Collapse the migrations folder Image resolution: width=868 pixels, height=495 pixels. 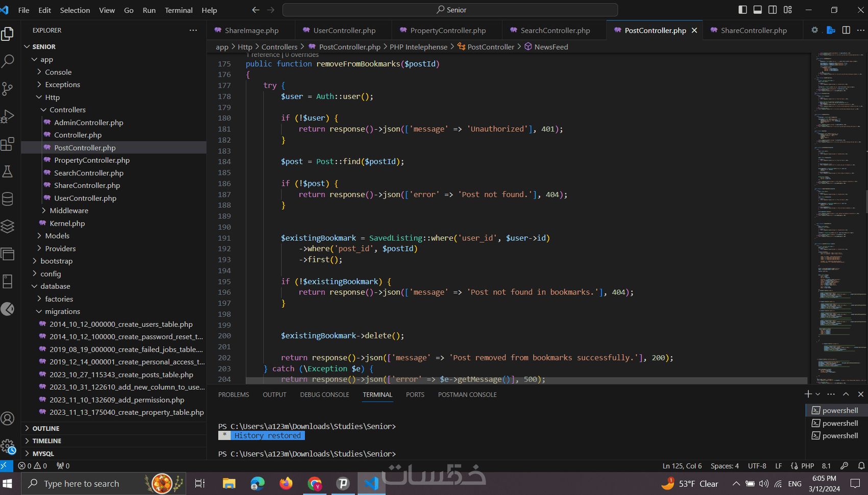[x=62, y=311]
